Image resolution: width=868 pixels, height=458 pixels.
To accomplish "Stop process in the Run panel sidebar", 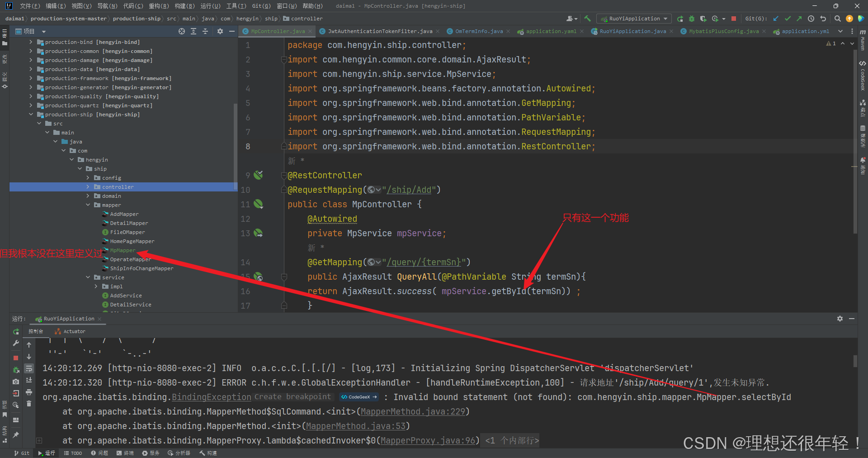I will pyautogui.click(x=16, y=358).
